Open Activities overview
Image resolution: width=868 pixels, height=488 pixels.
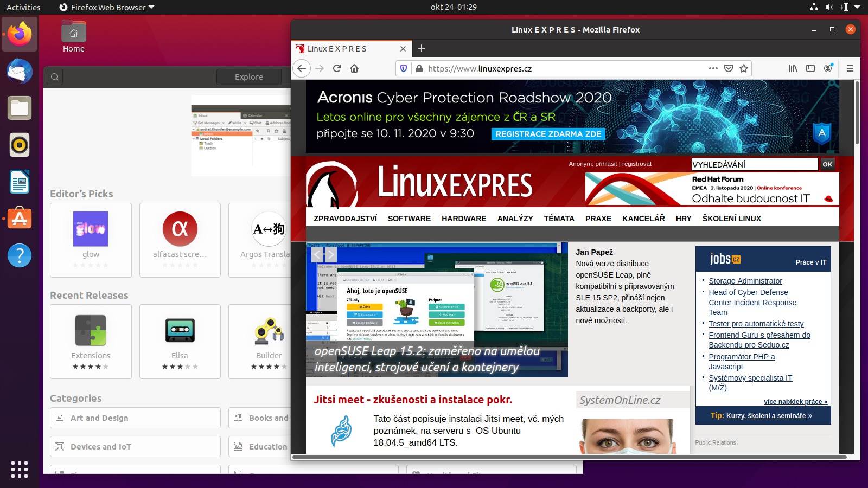point(23,7)
